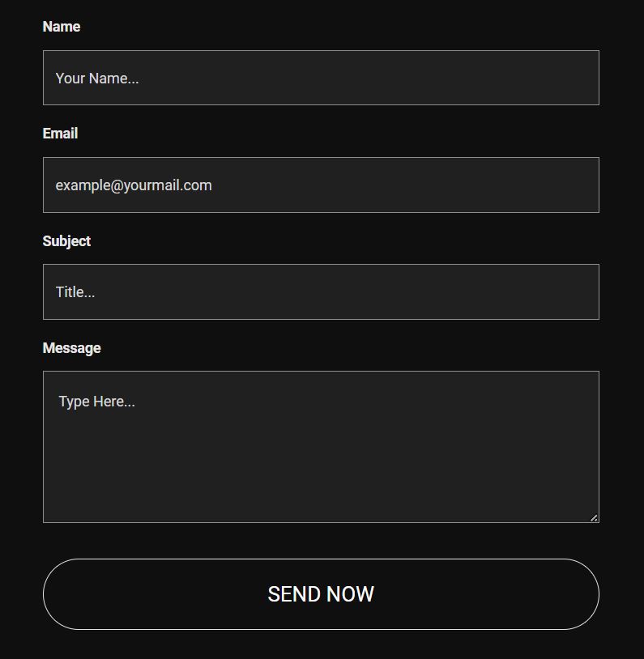644x659 pixels.
Task: Click the Subject field label
Action: pyautogui.click(x=66, y=241)
